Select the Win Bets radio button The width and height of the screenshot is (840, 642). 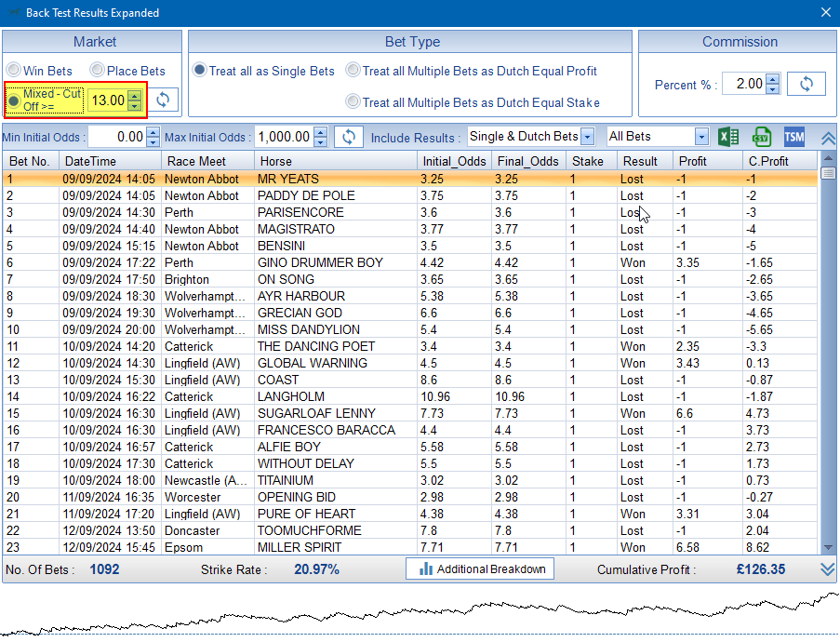tap(14, 71)
